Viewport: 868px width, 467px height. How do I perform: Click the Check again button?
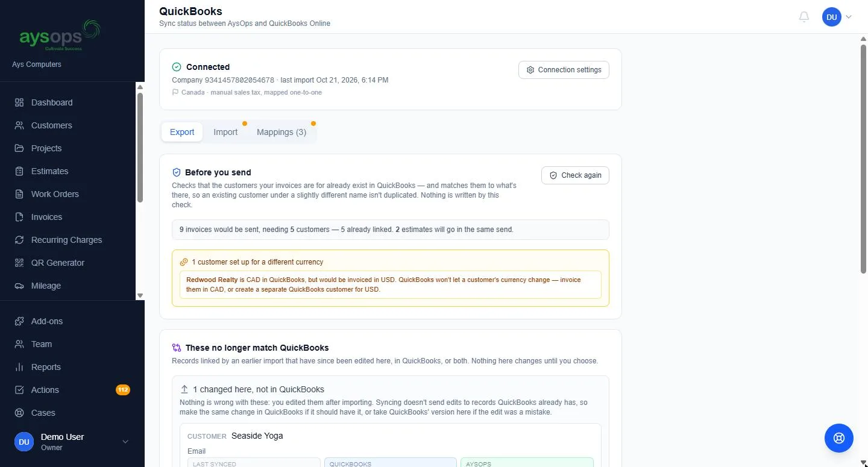[575, 175]
